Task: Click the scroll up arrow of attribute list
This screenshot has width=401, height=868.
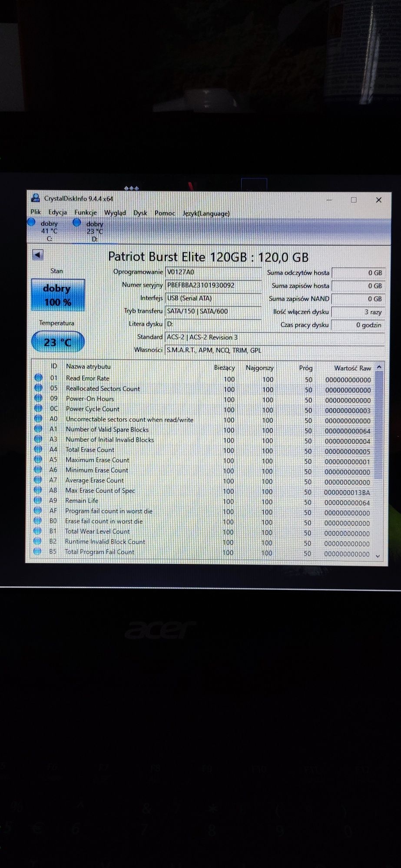Action: point(379,367)
